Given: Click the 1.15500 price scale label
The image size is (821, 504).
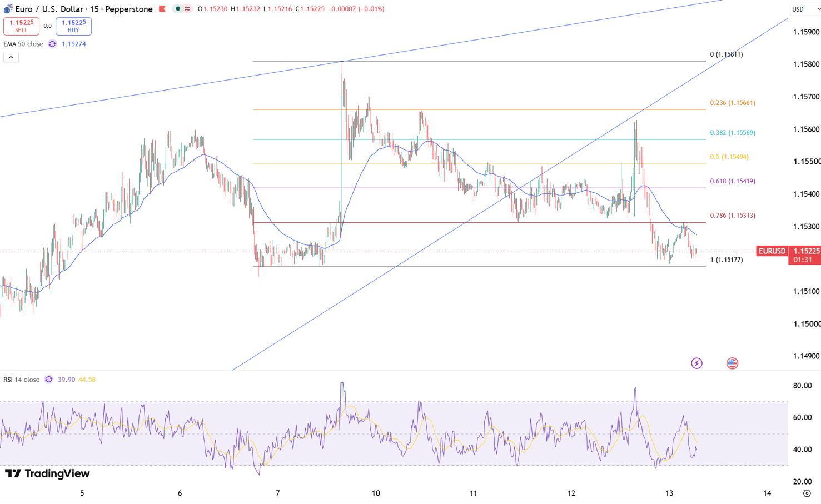Looking at the screenshot, I should [x=806, y=162].
